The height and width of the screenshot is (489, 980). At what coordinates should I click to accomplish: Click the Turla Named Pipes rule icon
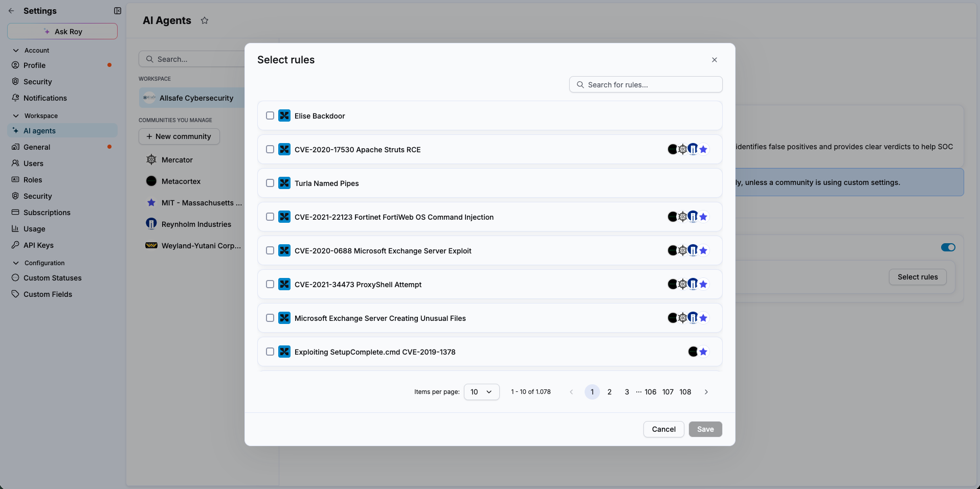pyautogui.click(x=284, y=183)
